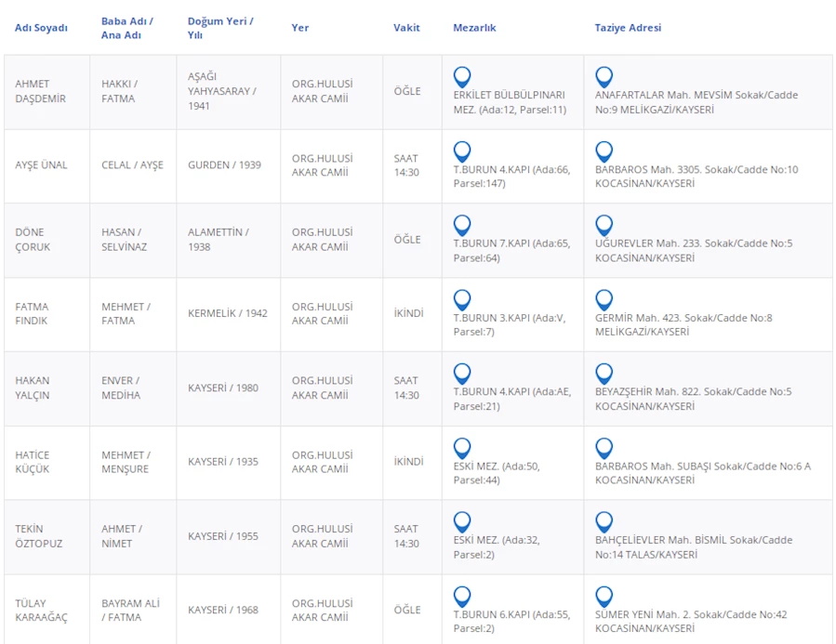This screenshot has height=644, width=836.
Task: Open Sümer Yeni condolence address pin
Action: (x=604, y=597)
